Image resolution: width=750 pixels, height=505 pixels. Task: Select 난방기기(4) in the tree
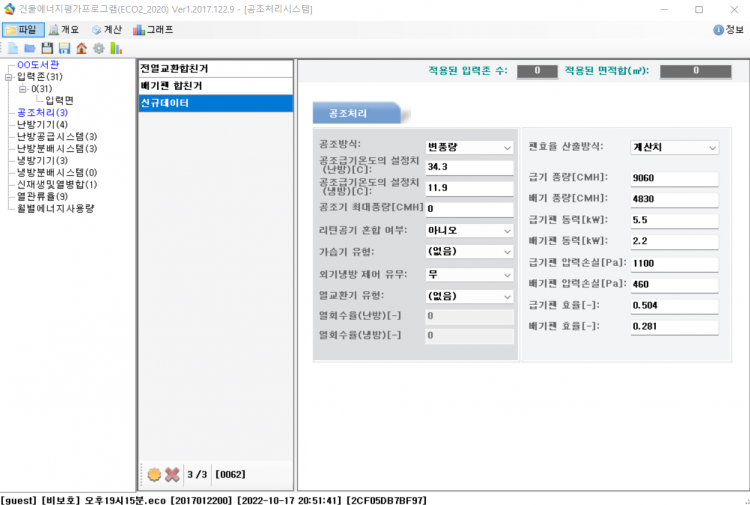pyautogui.click(x=42, y=125)
